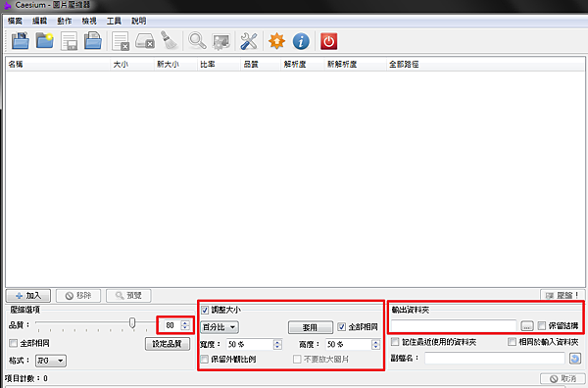The image size is (588, 388).
Task: Click the 輸出資料夾 path input field
Action: coord(454,325)
